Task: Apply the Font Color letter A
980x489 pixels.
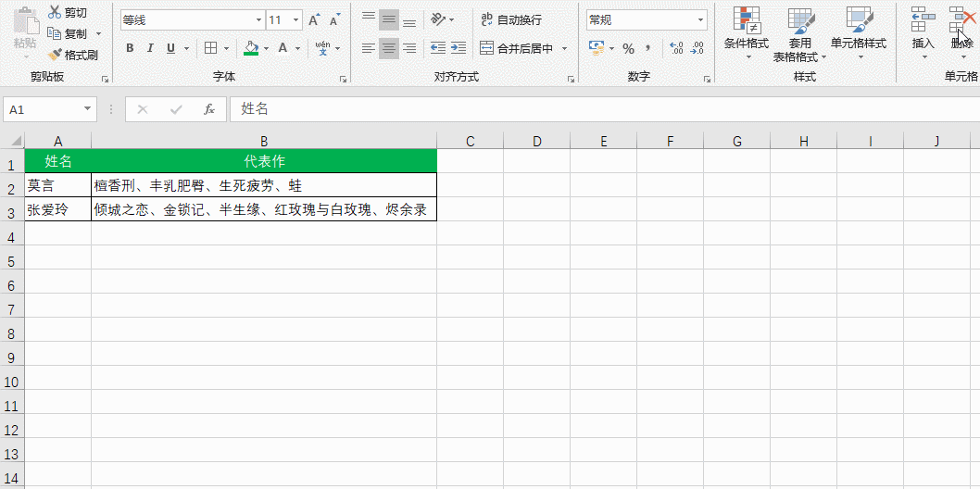Action: tap(283, 48)
